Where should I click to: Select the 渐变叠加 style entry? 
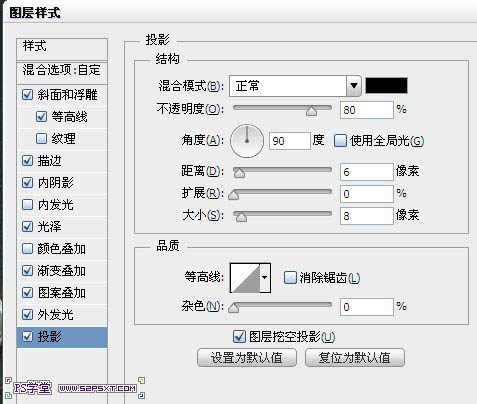[62, 271]
